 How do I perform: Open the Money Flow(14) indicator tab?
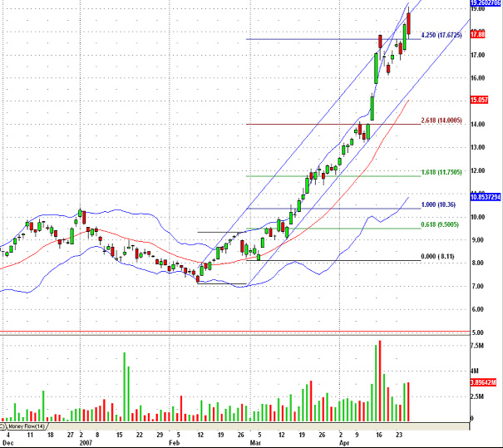(x=27, y=426)
